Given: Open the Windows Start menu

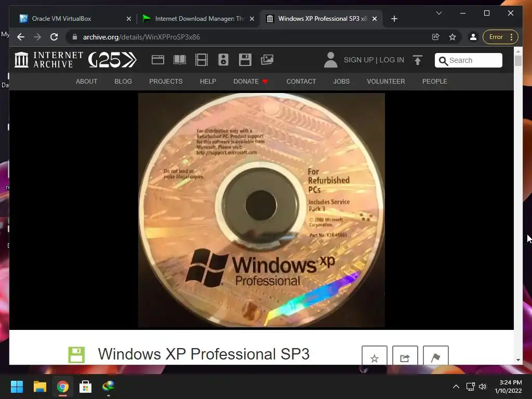Looking at the screenshot, I should pos(17,387).
